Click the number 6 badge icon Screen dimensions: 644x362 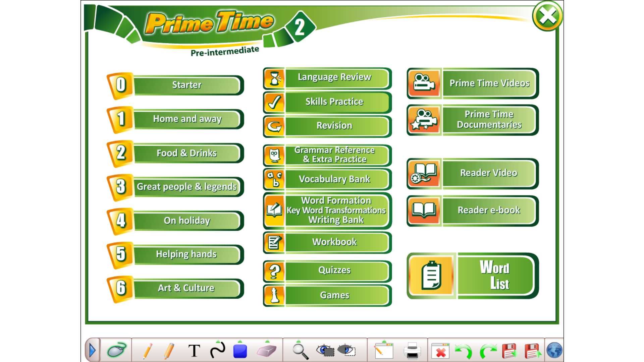click(x=120, y=289)
